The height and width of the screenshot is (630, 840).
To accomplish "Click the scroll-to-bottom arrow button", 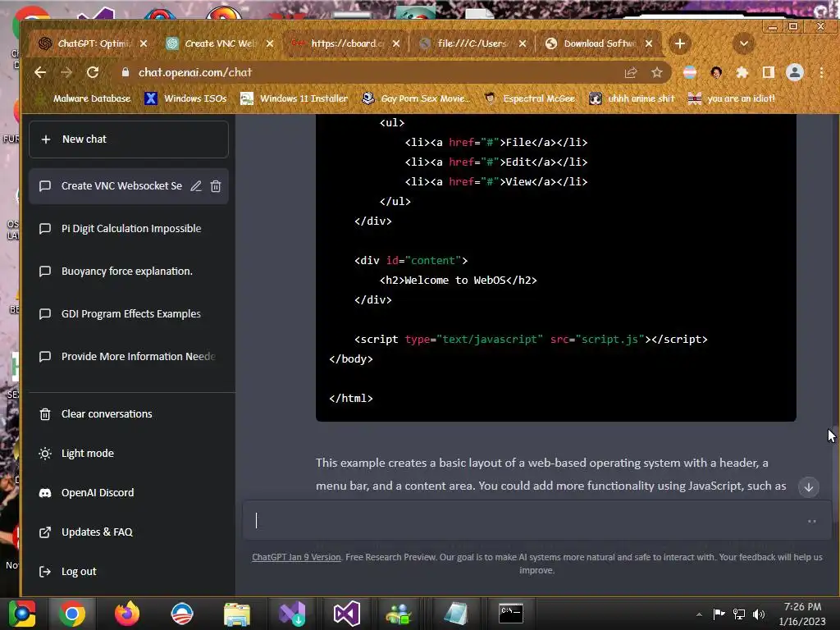I will [x=808, y=487].
